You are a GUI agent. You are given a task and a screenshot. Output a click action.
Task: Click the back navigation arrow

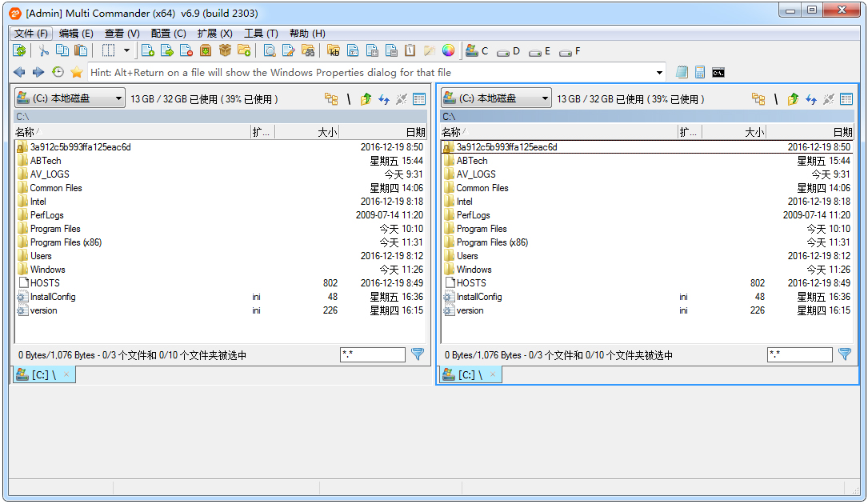(x=19, y=72)
